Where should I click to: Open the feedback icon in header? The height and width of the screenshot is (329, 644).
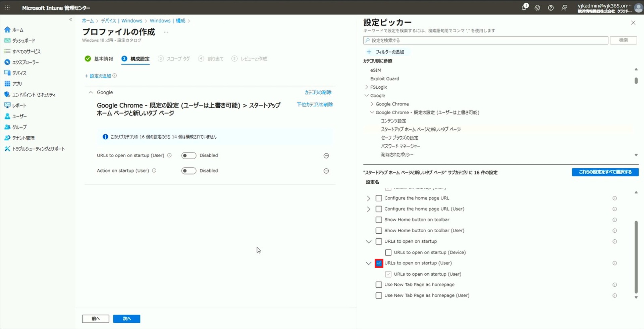click(565, 8)
